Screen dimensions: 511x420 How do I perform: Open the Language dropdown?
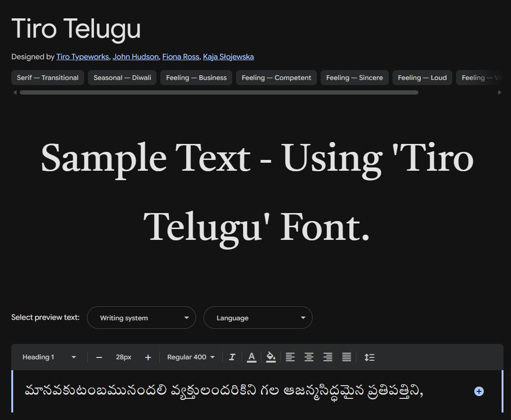click(258, 317)
